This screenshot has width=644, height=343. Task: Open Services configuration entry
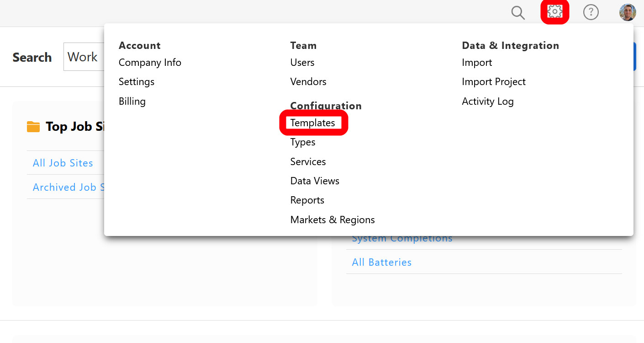click(308, 162)
